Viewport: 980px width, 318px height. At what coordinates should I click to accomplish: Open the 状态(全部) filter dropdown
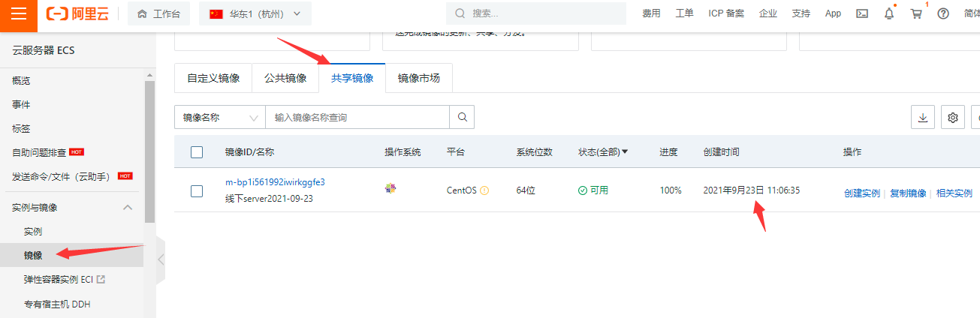pos(603,152)
